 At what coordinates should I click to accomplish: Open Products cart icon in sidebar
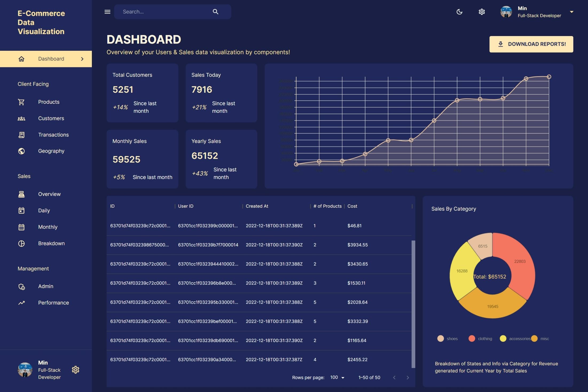21,102
